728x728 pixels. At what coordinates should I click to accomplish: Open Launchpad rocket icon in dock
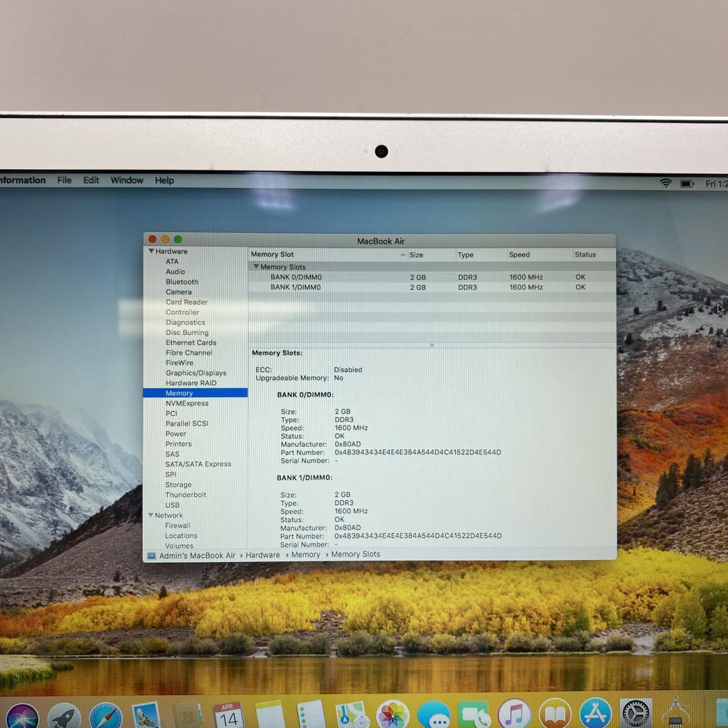tap(64, 717)
